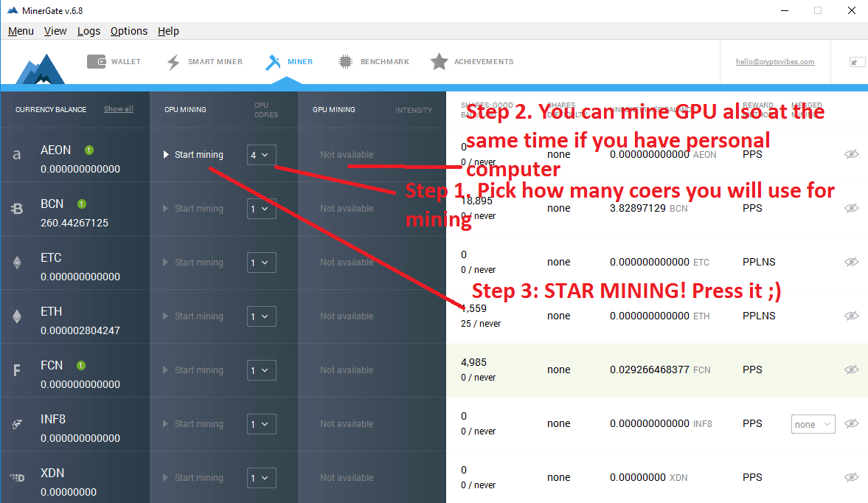Switch to the Benchmark tab
Image resolution: width=868 pixels, height=503 pixels.
374,61
